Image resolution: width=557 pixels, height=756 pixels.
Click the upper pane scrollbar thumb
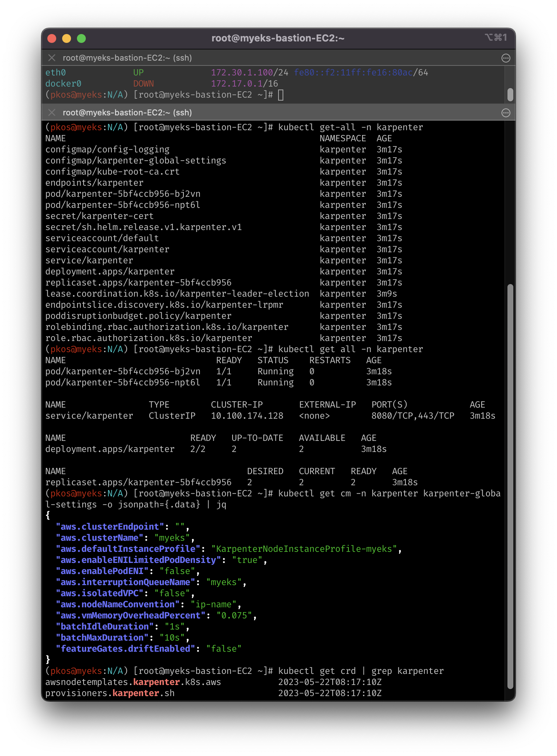point(510,94)
